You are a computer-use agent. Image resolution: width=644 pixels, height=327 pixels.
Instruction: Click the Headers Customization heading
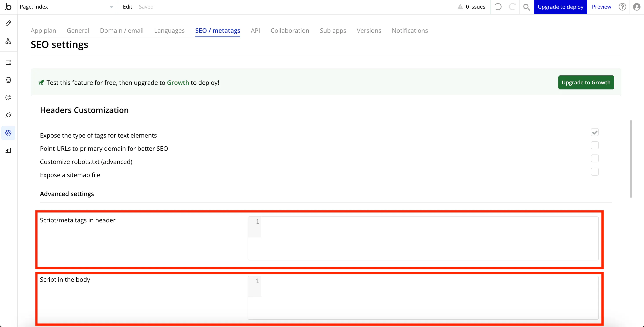pos(84,110)
